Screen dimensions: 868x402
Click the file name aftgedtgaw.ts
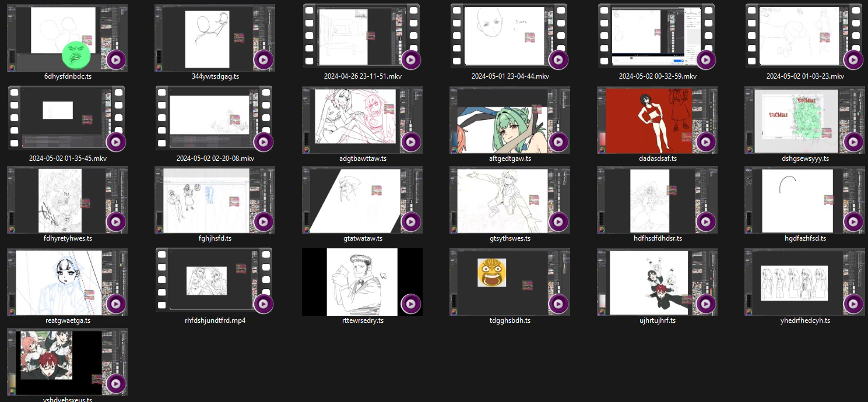[x=510, y=158]
